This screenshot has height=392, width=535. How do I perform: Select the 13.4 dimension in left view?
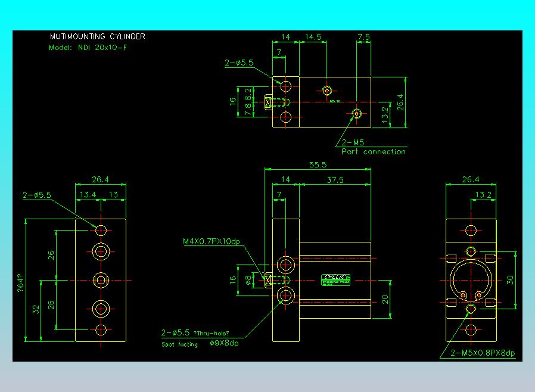[88, 195]
